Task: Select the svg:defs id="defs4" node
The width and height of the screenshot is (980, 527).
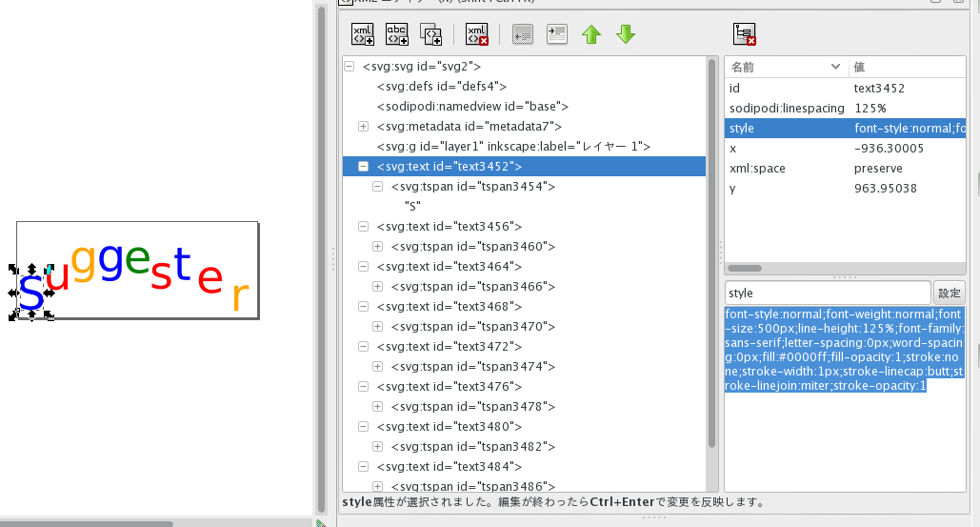Action: (x=441, y=87)
